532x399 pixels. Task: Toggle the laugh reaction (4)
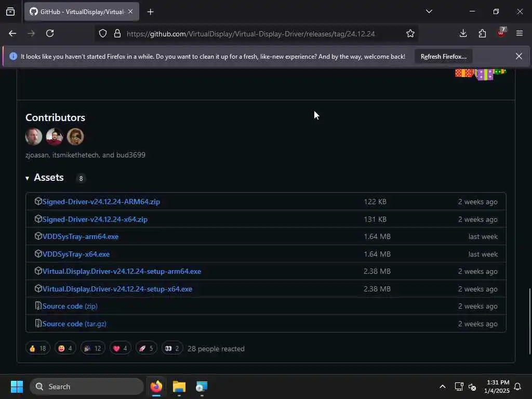click(x=65, y=349)
